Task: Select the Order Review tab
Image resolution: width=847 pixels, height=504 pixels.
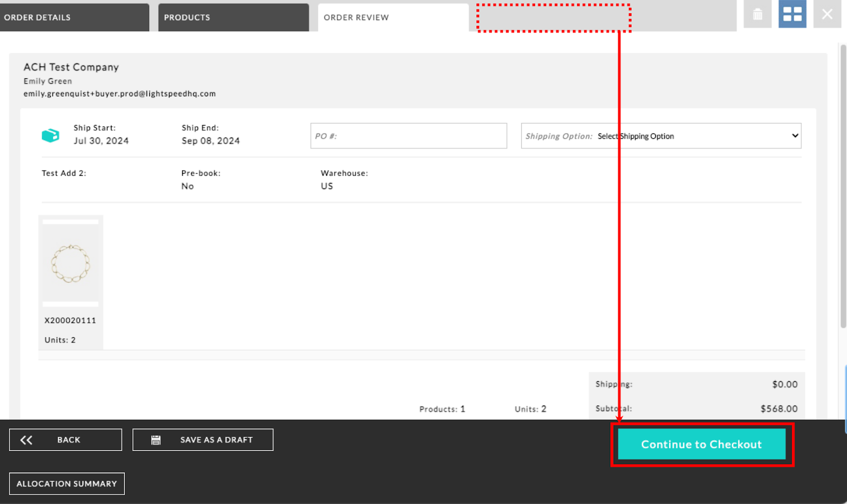Action: click(x=392, y=17)
